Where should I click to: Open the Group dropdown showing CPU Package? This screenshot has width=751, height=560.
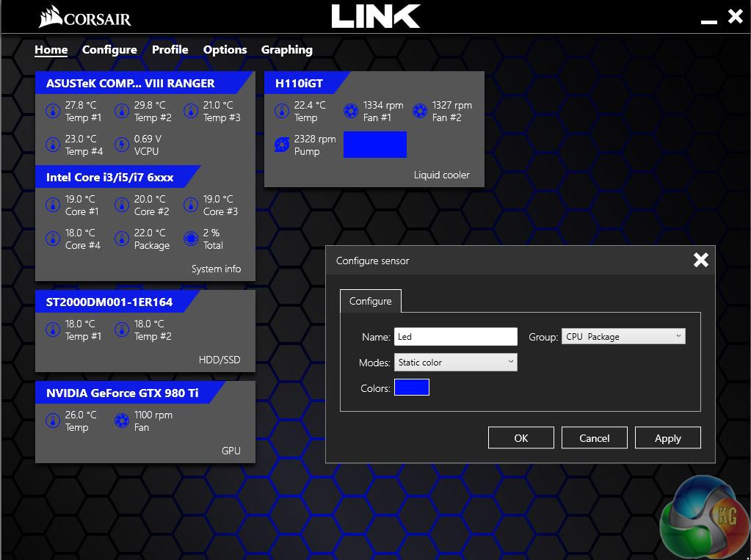coord(623,337)
